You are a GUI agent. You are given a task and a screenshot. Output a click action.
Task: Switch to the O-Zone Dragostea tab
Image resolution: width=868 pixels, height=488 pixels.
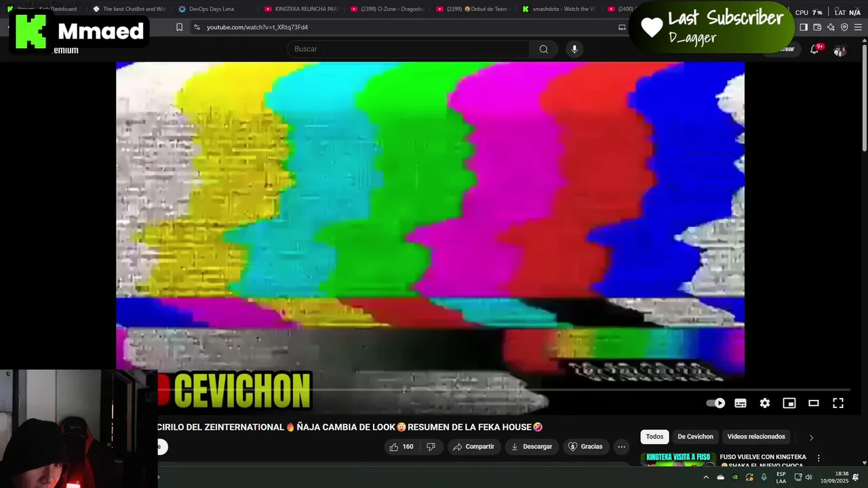point(387,9)
